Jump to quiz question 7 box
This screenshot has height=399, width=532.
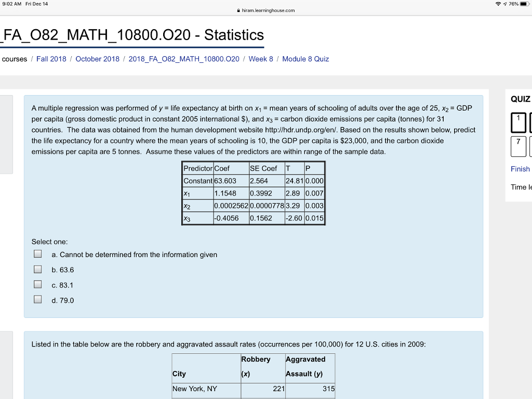click(x=518, y=146)
